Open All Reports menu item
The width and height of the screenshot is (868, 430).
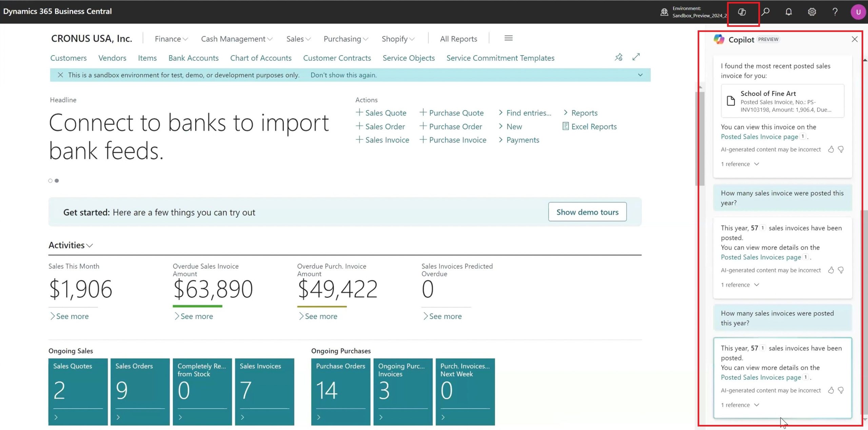coord(458,39)
